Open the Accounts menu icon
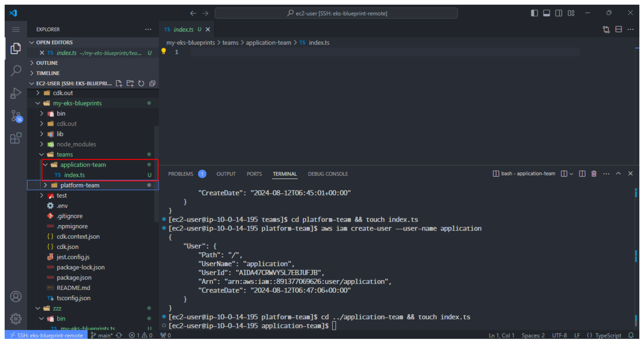 (x=15, y=296)
